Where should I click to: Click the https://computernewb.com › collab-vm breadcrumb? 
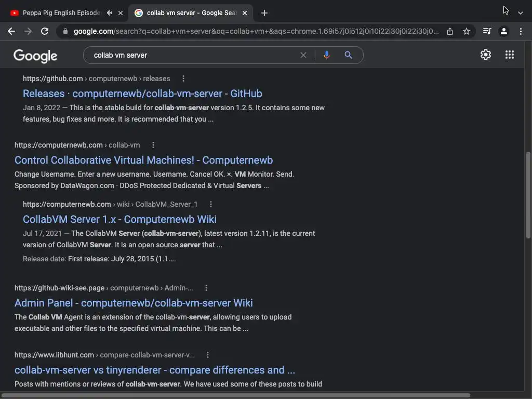pos(77,145)
